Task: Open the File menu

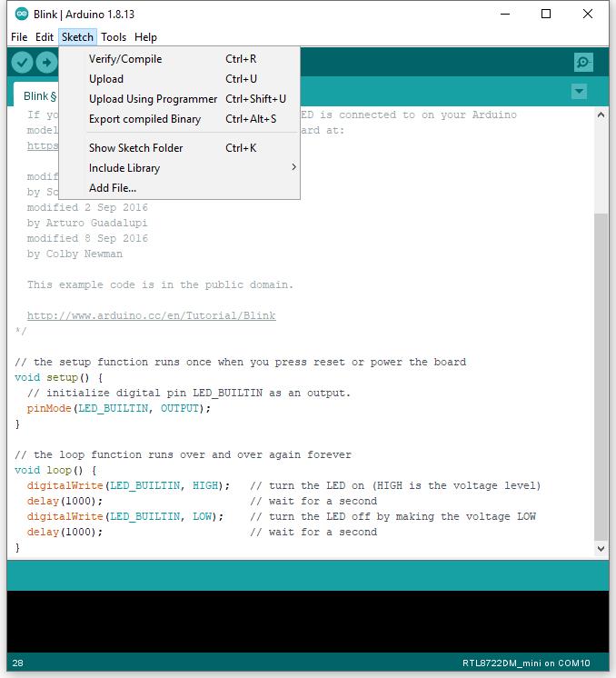Action: (x=19, y=37)
